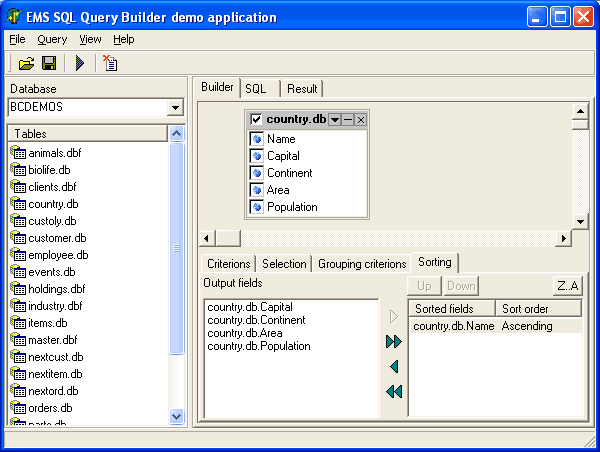Image resolution: width=600 pixels, height=452 pixels.
Task: Click the Sort order column header
Action: tap(539, 308)
